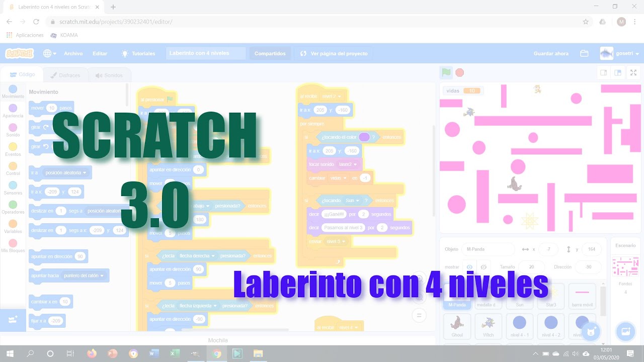Open the Archivo menu

(73, 53)
